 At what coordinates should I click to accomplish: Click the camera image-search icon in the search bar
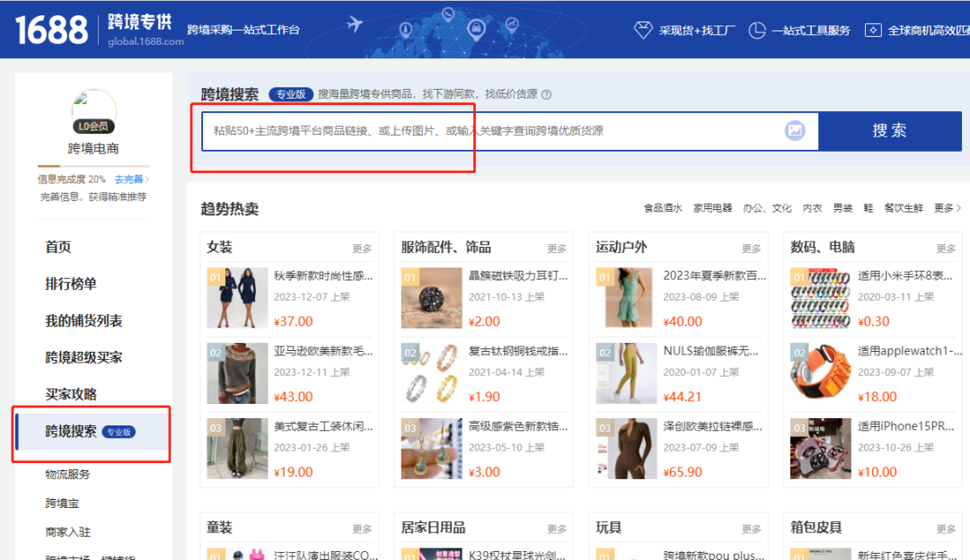pyautogui.click(x=794, y=130)
